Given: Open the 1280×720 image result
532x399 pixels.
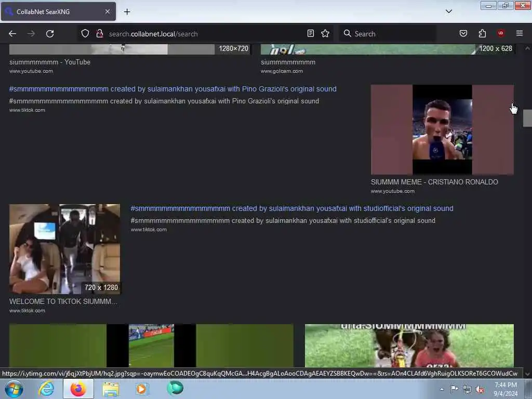Looking at the screenshot, I should 129,49.
